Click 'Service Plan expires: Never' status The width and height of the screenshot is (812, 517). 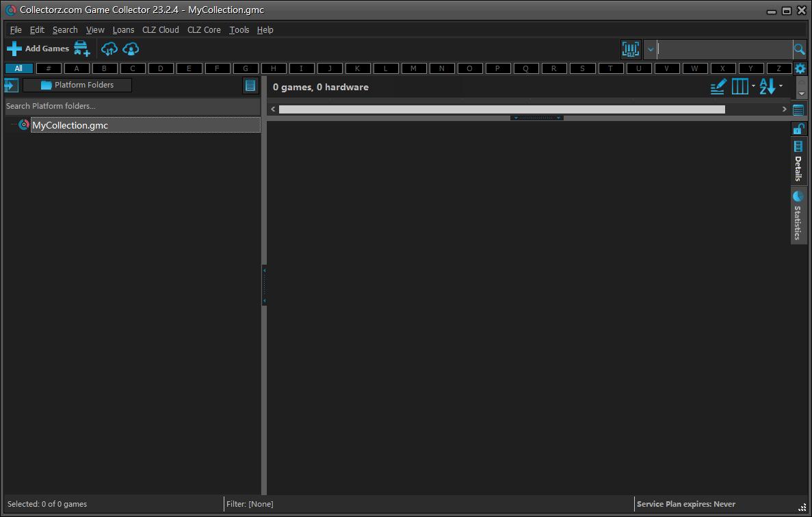[686, 504]
